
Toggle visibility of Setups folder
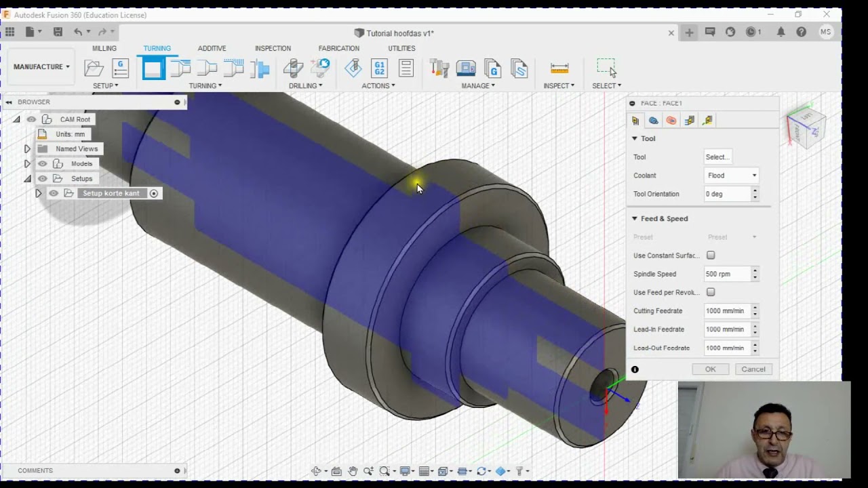pos(42,179)
